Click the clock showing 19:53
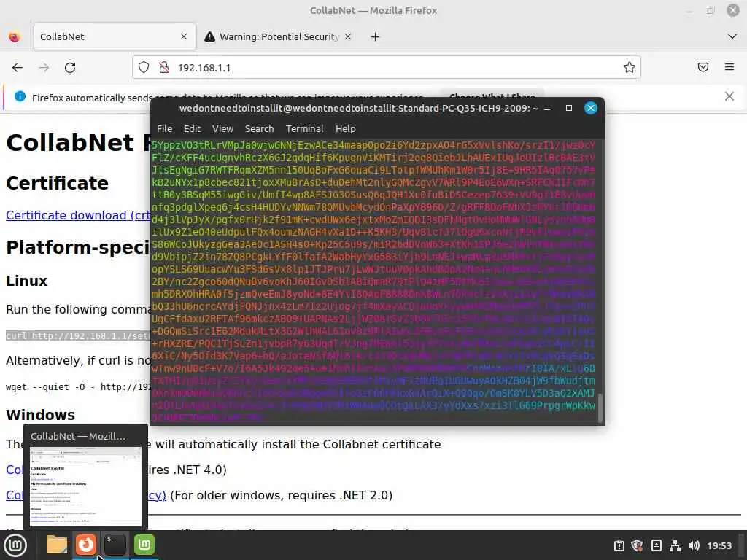Image resolution: width=747 pixels, height=560 pixels. click(x=719, y=545)
